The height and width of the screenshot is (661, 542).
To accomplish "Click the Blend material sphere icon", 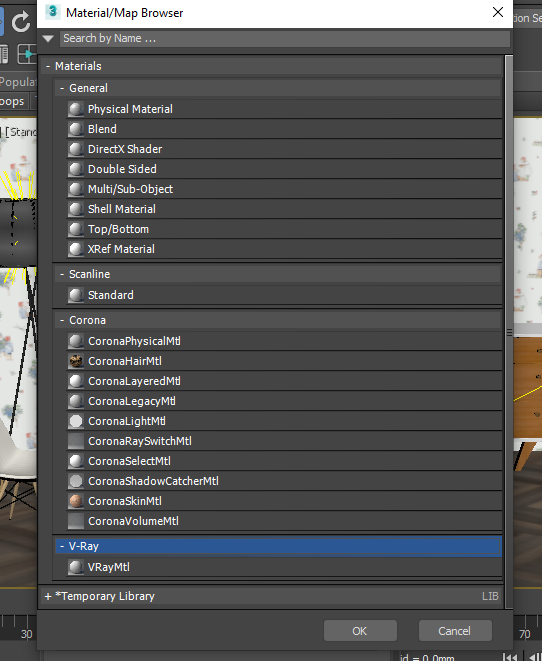I will click(76, 129).
